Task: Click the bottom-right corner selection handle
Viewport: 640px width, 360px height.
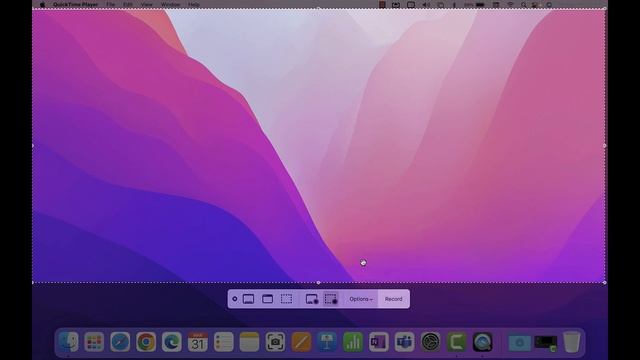Action: 604,282
